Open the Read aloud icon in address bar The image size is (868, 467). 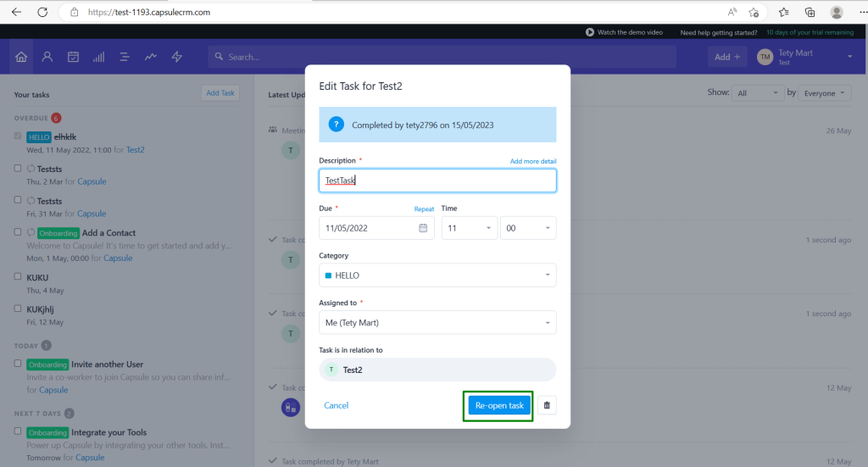click(732, 12)
